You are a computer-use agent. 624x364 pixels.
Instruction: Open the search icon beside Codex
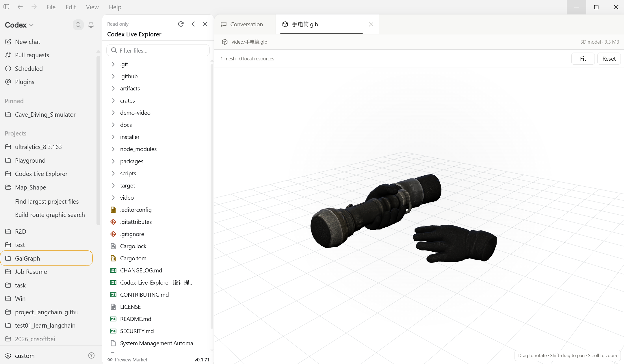click(x=78, y=25)
